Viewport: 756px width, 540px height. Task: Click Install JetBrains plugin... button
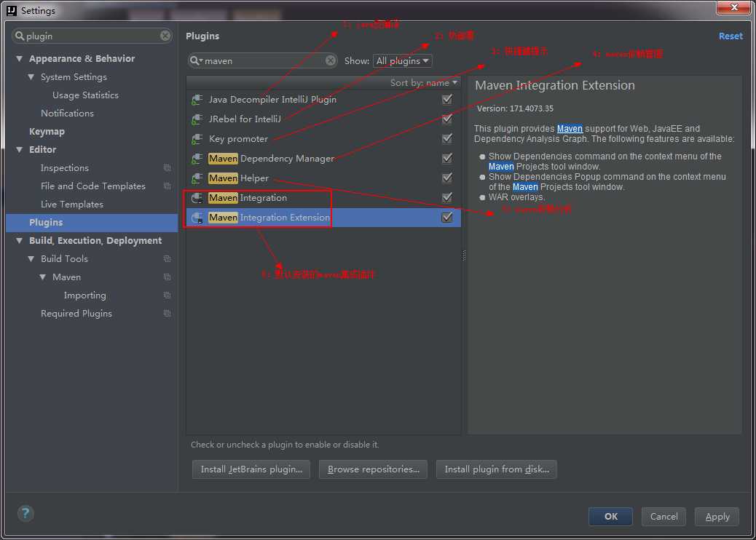pos(251,469)
